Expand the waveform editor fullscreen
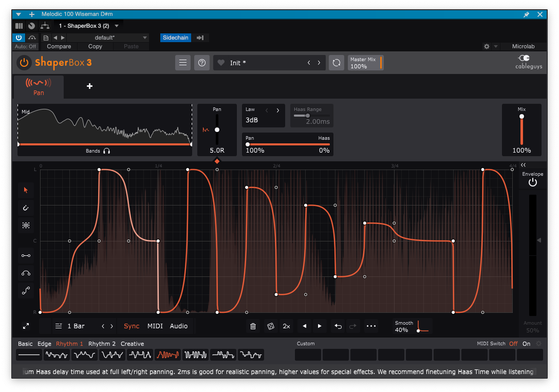This screenshot has width=559, height=392. tap(26, 326)
